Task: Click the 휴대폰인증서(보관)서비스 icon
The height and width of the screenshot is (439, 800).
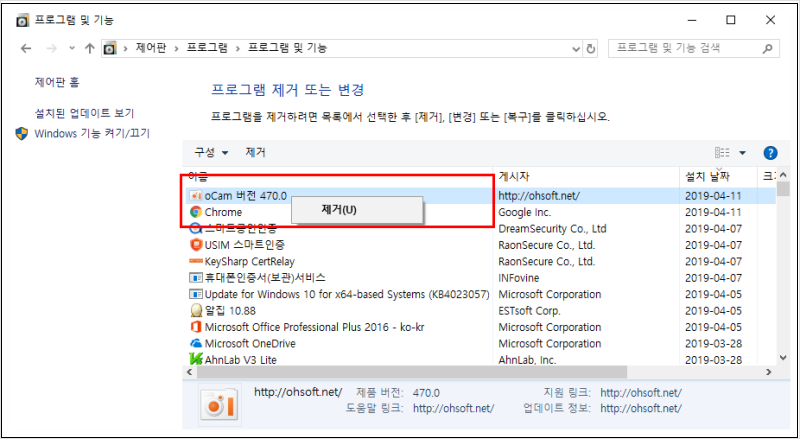Action: (195, 278)
